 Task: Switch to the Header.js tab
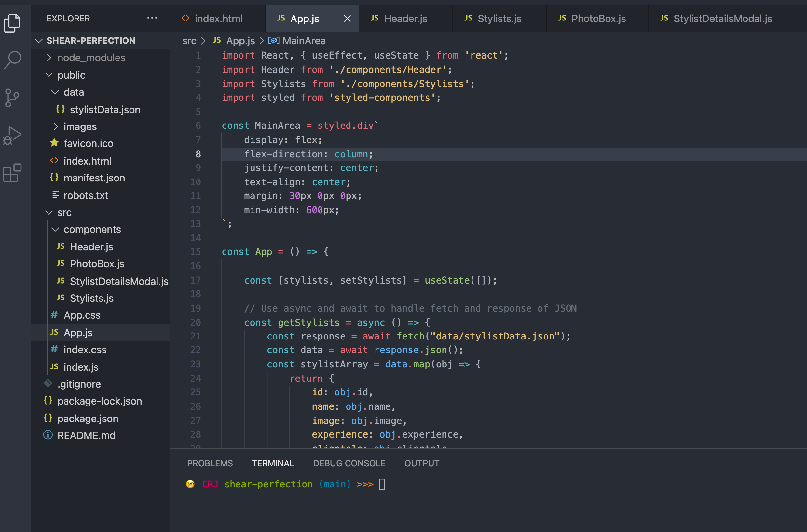[x=405, y=19]
